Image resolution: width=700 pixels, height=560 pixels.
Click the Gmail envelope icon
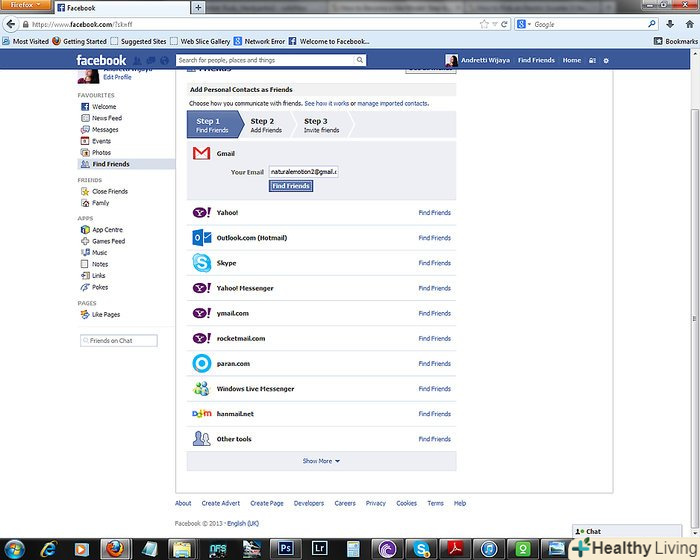pos(201,153)
